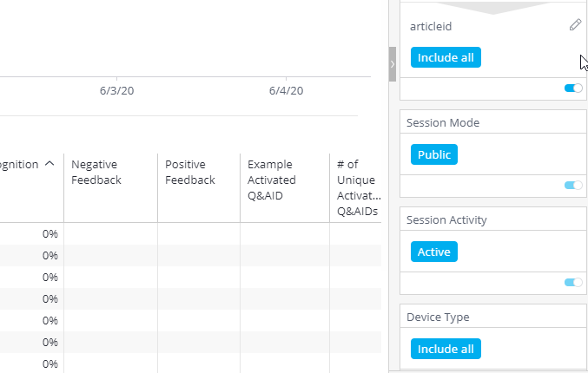Image resolution: width=588 pixels, height=373 pixels.
Task: Click the Session Mode filter title
Action: pyautogui.click(x=443, y=122)
